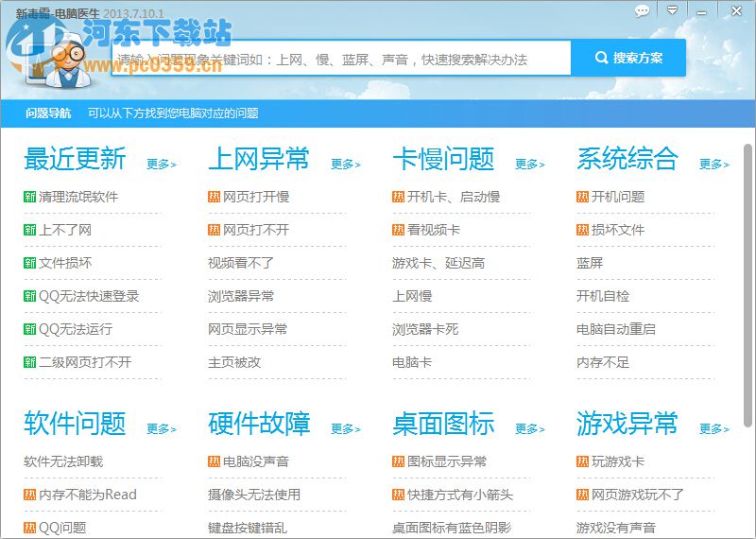Open 网页打不开 solution
This screenshot has width=756, height=539.
256,230
